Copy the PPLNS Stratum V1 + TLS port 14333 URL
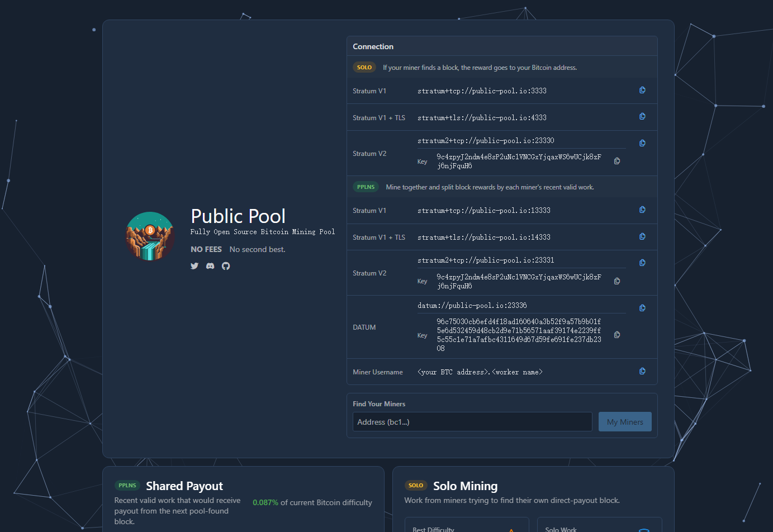This screenshot has width=773, height=532. coord(642,236)
